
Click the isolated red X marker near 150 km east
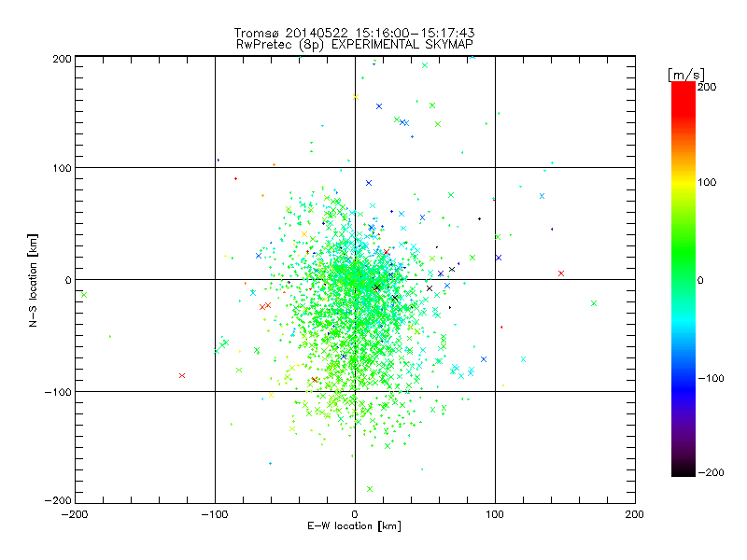pyautogui.click(x=561, y=273)
